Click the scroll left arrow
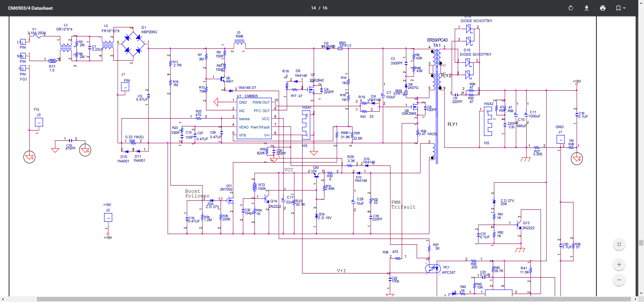Viewport: 644px width, 302px height. (3, 299)
